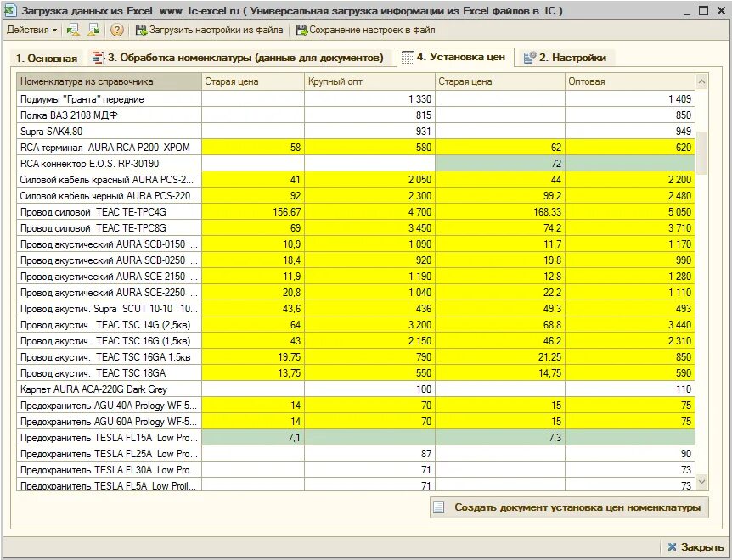Select row Провод акустический AURA SCE-2150
Screen dimensions: 732x560
coord(356,277)
